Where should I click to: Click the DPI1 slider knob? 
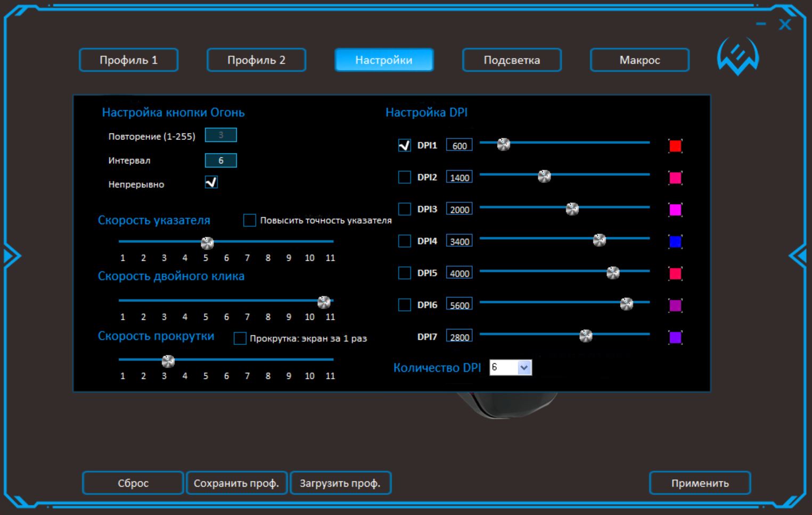pos(504,144)
